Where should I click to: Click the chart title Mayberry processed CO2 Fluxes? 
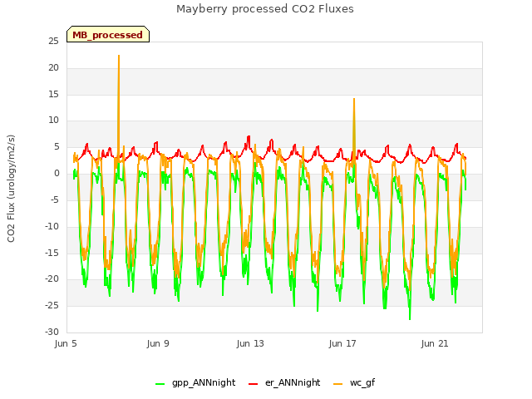[x=265, y=9]
